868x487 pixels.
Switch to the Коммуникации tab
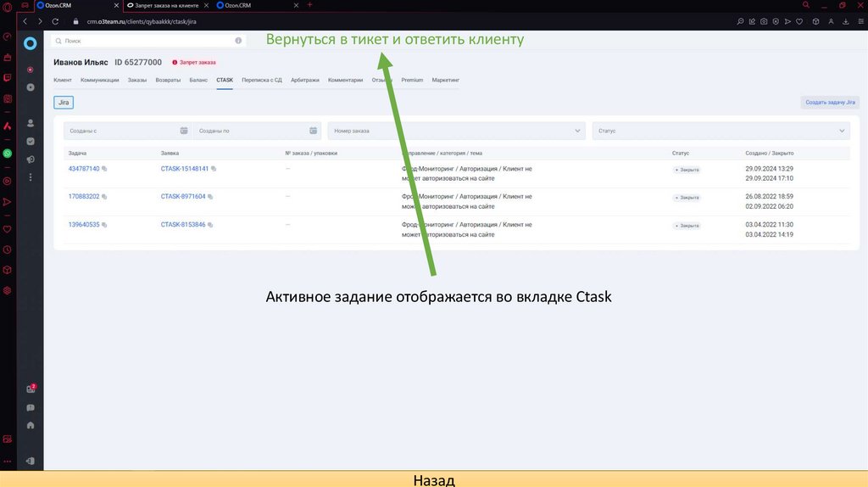pos(100,81)
